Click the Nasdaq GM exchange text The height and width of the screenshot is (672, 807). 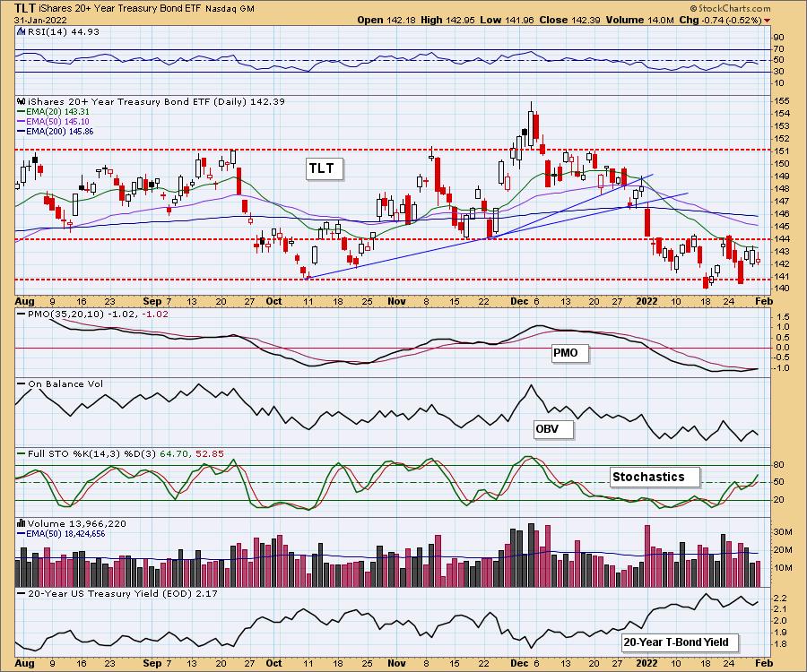click(230, 9)
